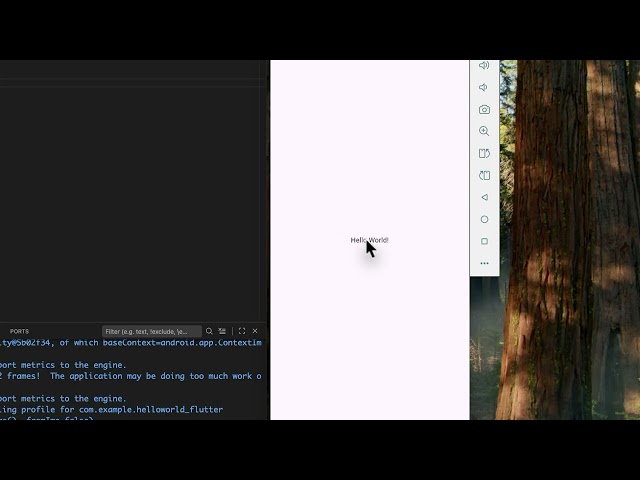
Task: Click the clear console output icon
Action: [x=222, y=331]
